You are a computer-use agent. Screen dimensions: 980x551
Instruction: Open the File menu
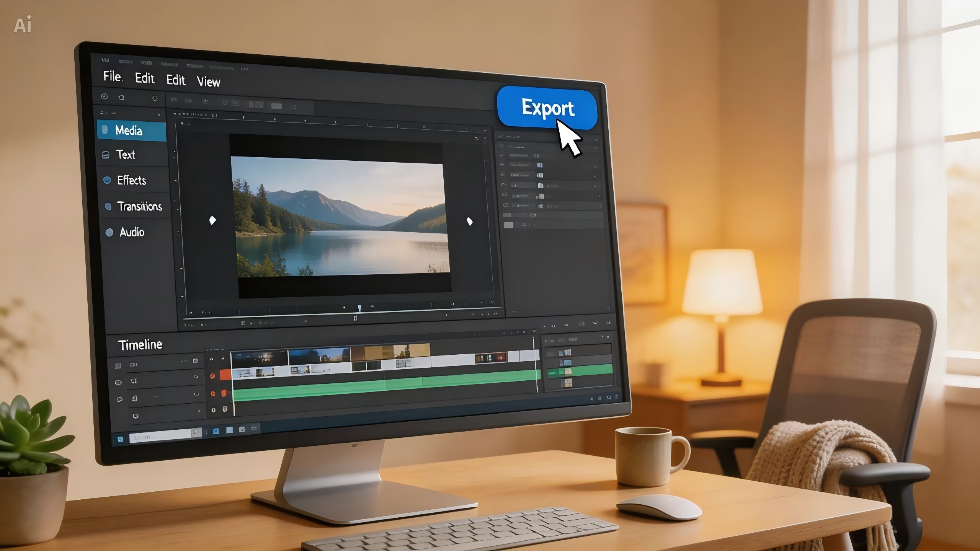point(112,77)
